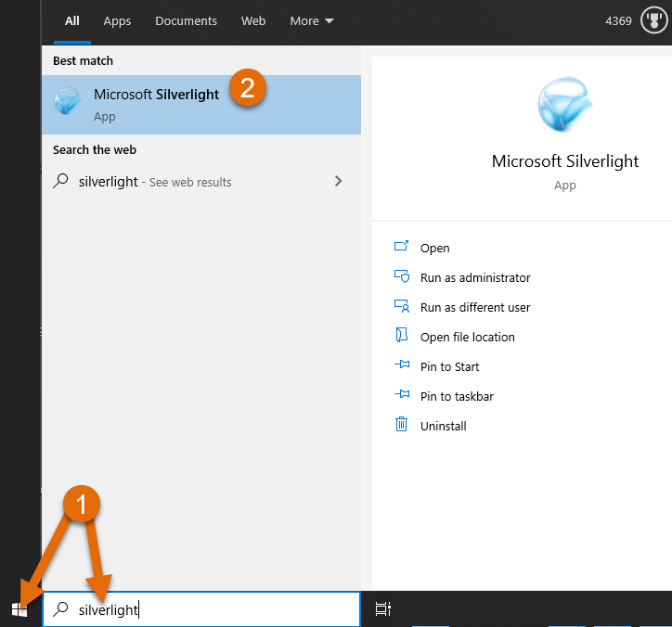Viewport: 672px width, 627px height.
Task: Click the Open icon in the action list
Action: pos(401,246)
